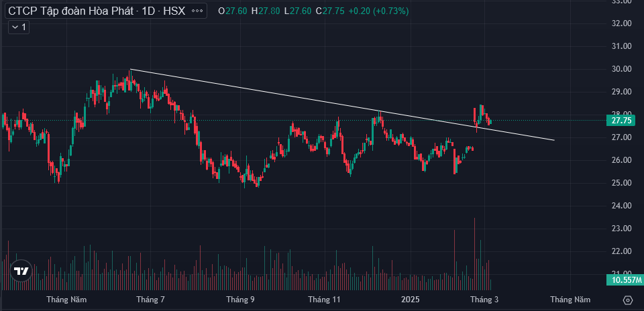Click the volume label 10.557M

pyautogui.click(x=625, y=280)
